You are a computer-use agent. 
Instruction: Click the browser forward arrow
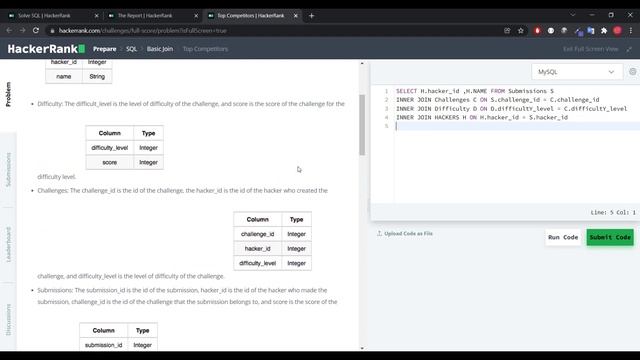coord(22,31)
